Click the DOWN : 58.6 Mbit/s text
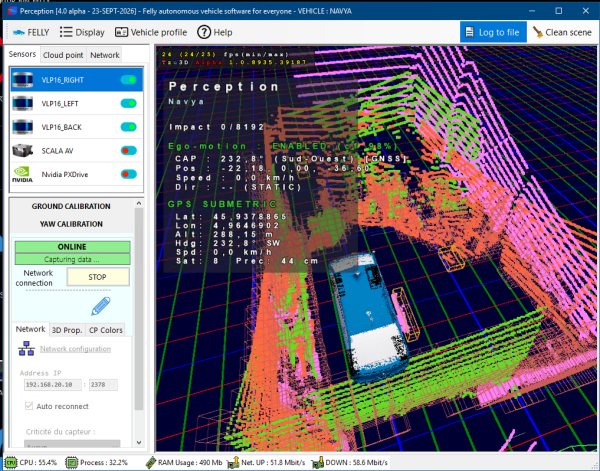This screenshot has height=471, width=600. tap(356, 463)
